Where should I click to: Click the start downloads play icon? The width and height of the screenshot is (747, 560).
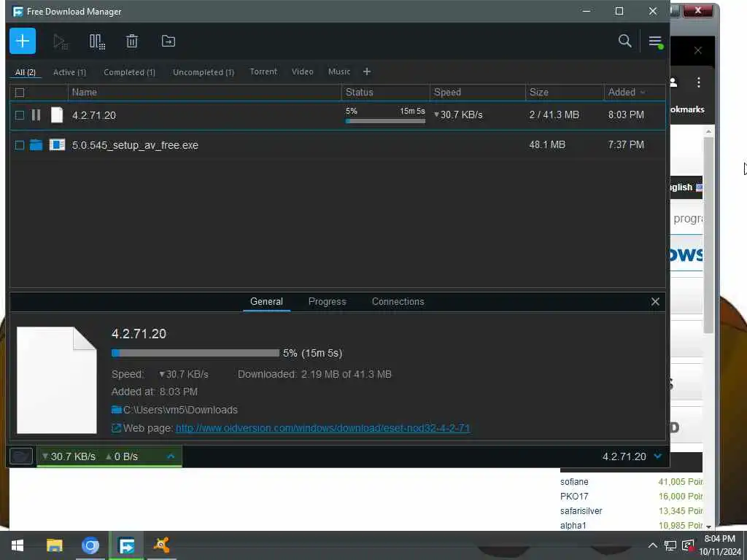pos(61,42)
